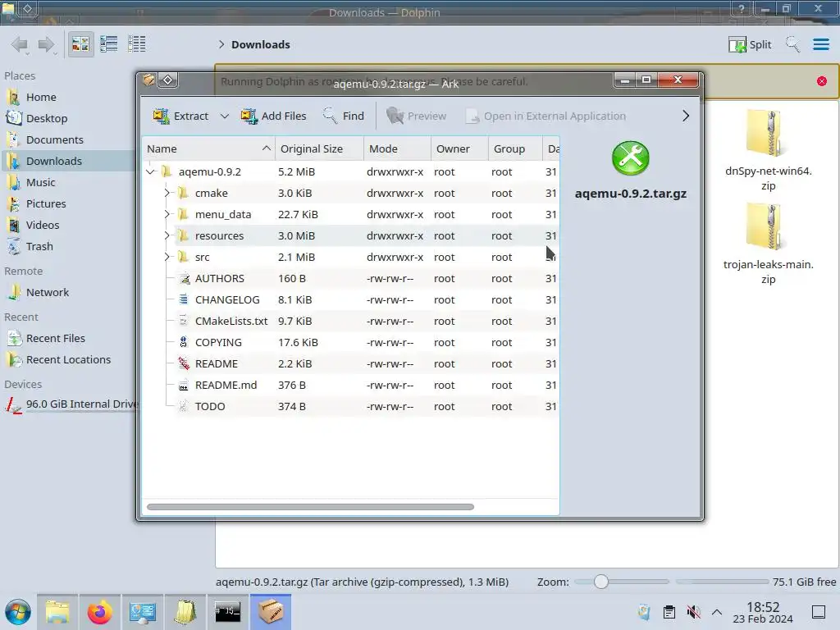Click the src folder icon

click(x=183, y=257)
